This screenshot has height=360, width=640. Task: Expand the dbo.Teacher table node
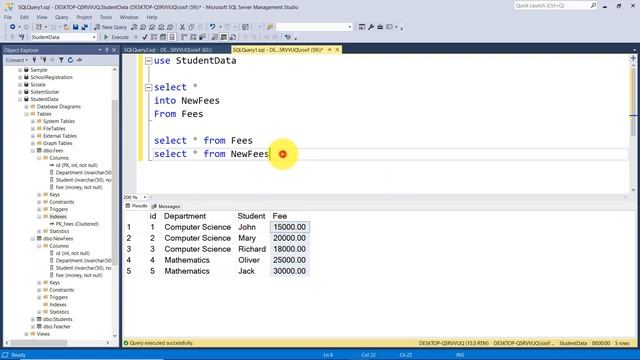click(x=33, y=327)
